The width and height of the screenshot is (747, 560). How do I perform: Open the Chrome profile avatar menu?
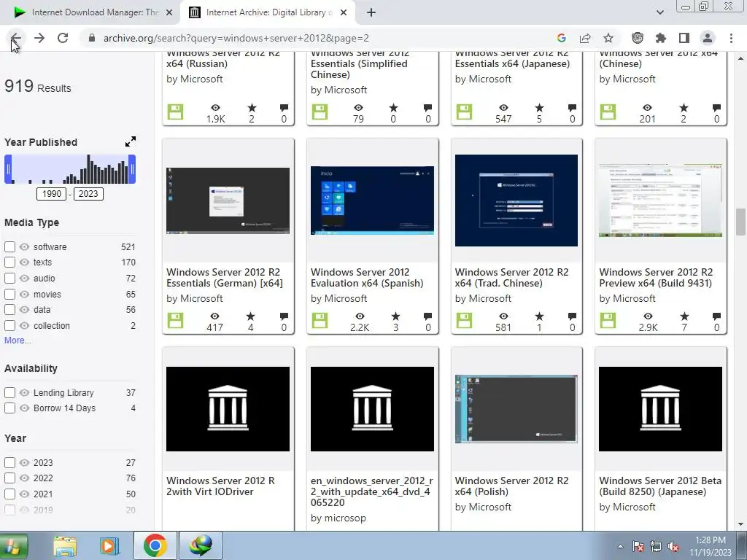click(x=708, y=38)
